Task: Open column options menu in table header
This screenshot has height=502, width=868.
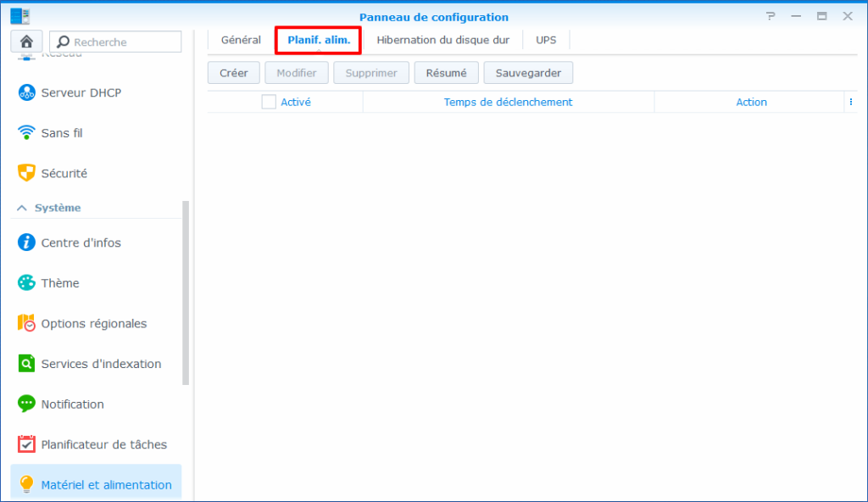Action: point(850,102)
